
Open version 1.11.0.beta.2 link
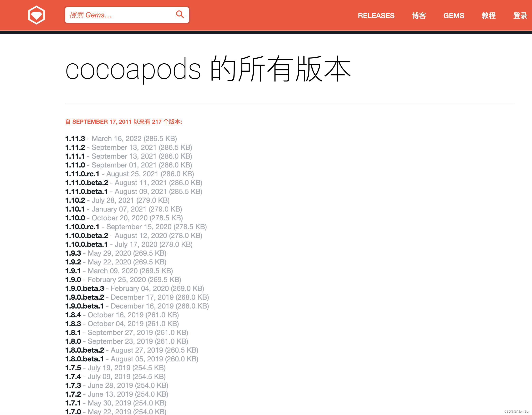[x=87, y=183]
